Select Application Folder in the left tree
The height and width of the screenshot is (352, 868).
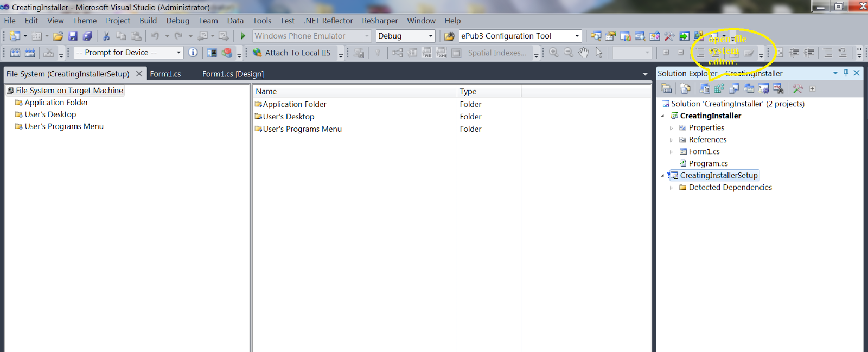[x=56, y=103]
